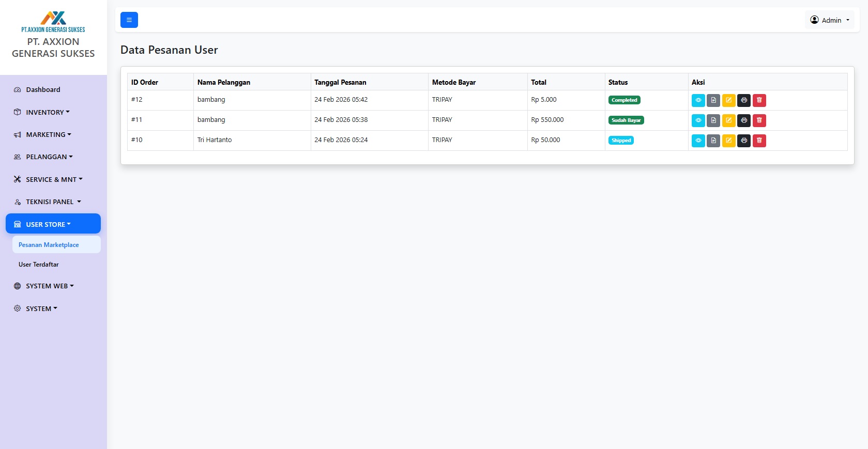This screenshot has height=449, width=868.
Task: Open invoice document for order #11
Action: [713, 120]
